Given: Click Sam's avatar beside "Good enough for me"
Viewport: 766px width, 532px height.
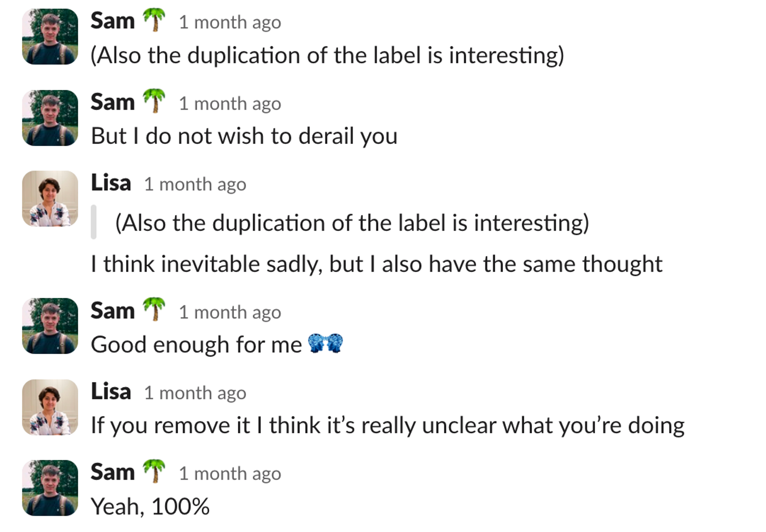Looking at the screenshot, I should [50, 326].
